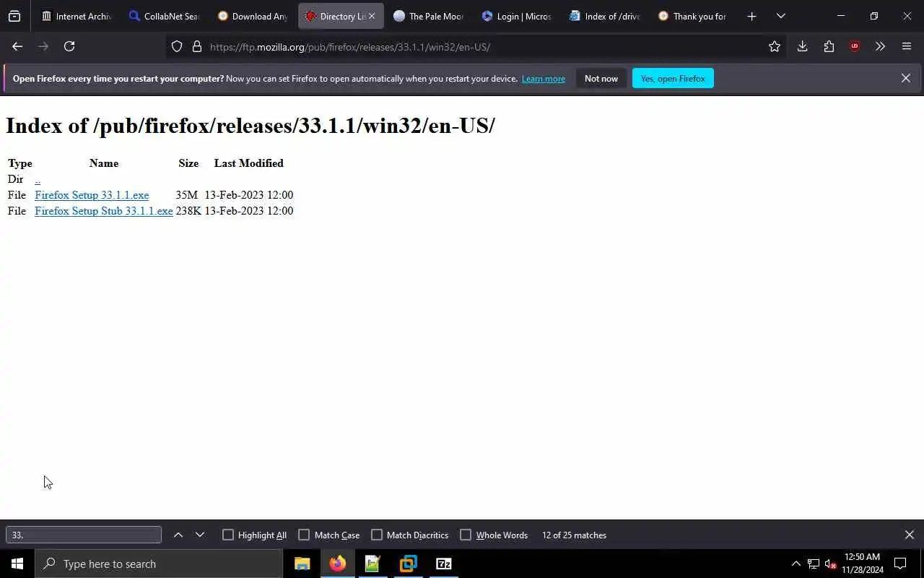The width and height of the screenshot is (924, 578).
Task: Select Firefox icon in taskbar
Action: 337,564
